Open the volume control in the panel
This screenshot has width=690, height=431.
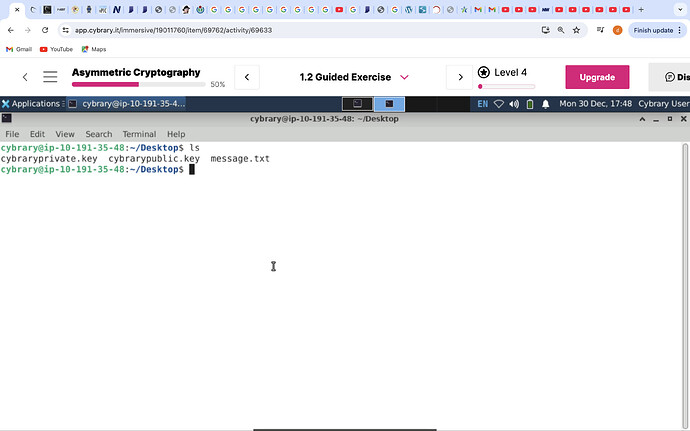(514, 103)
